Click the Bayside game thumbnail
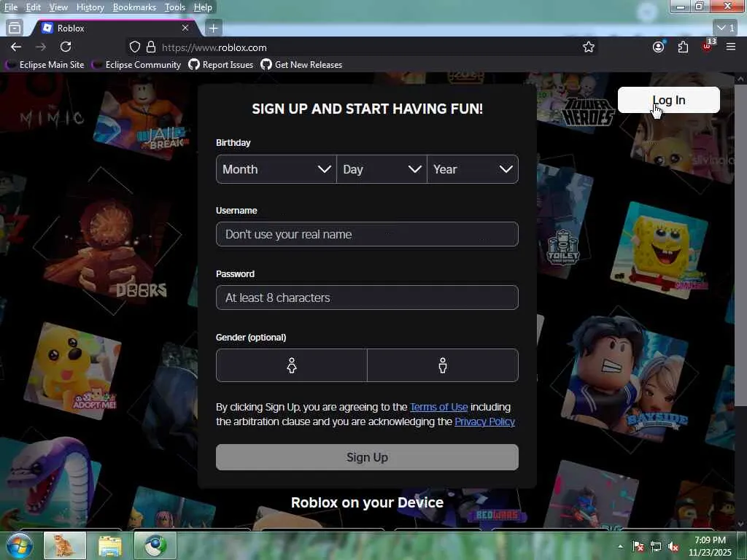The image size is (747, 560). [624, 378]
